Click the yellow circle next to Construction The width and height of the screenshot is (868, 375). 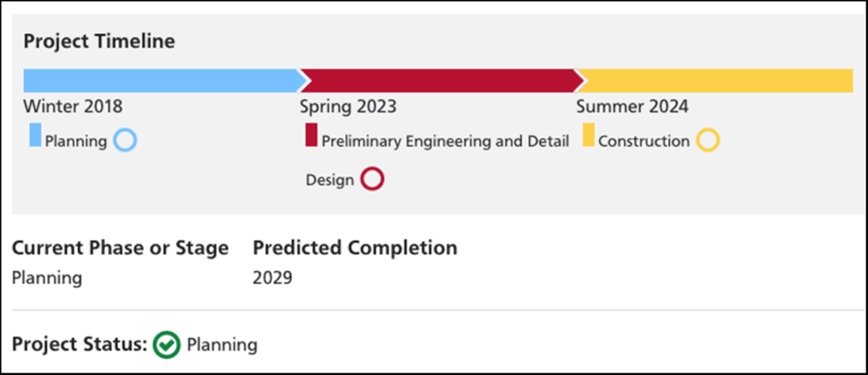tap(708, 140)
